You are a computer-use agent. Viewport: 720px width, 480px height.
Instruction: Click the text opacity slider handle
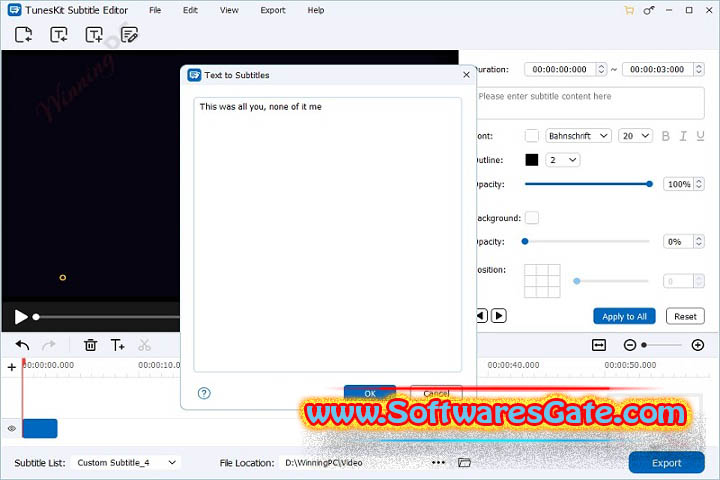tap(649, 184)
